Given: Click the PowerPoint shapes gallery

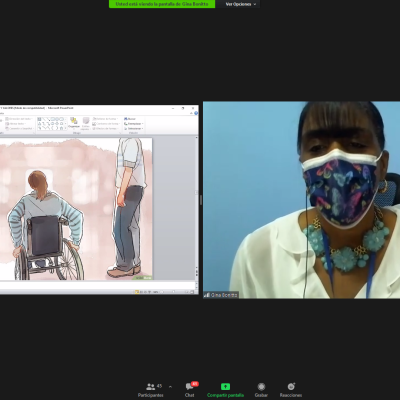Looking at the screenshot, I should [x=52, y=124].
